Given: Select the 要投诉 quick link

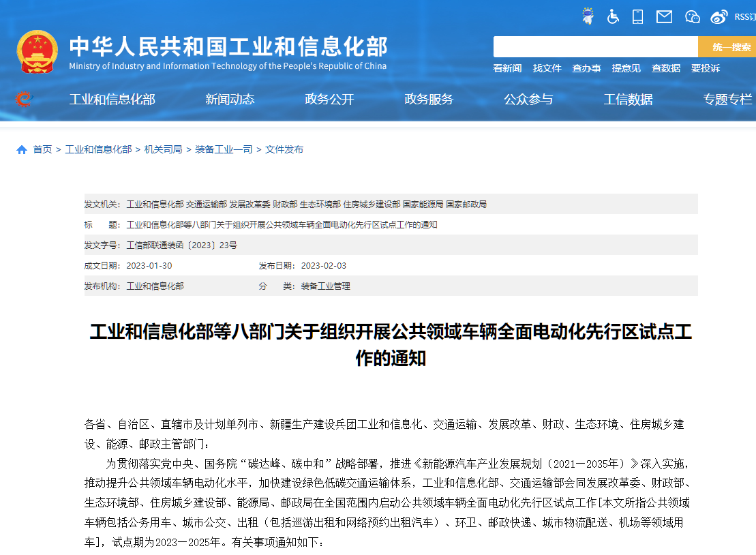Looking at the screenshot, I should (x=706, y=68).
